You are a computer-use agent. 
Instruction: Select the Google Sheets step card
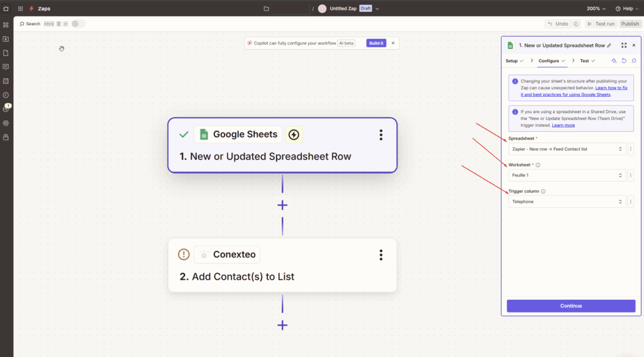pyautogui.click(x=282, y=145)
